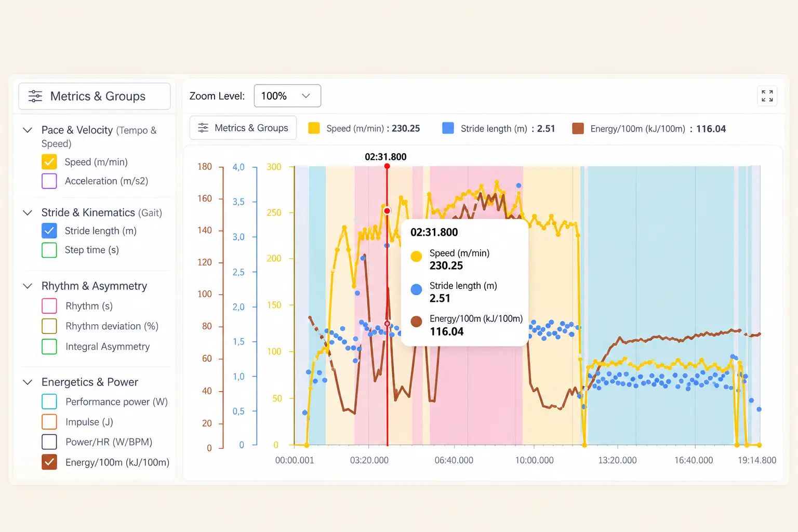Click the 00:00.001 start time label
Screen dimensions: 798x532
(295, 460)
